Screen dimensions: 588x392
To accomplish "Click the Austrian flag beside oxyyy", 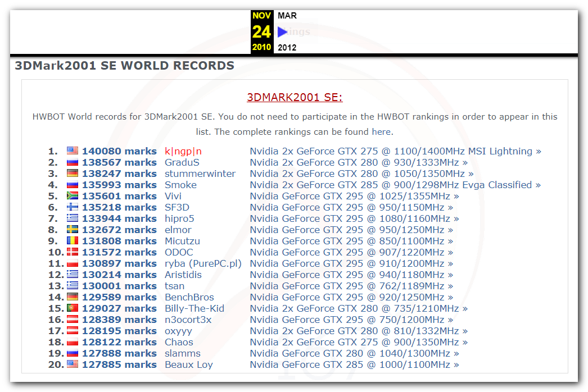I will point(73,331).
